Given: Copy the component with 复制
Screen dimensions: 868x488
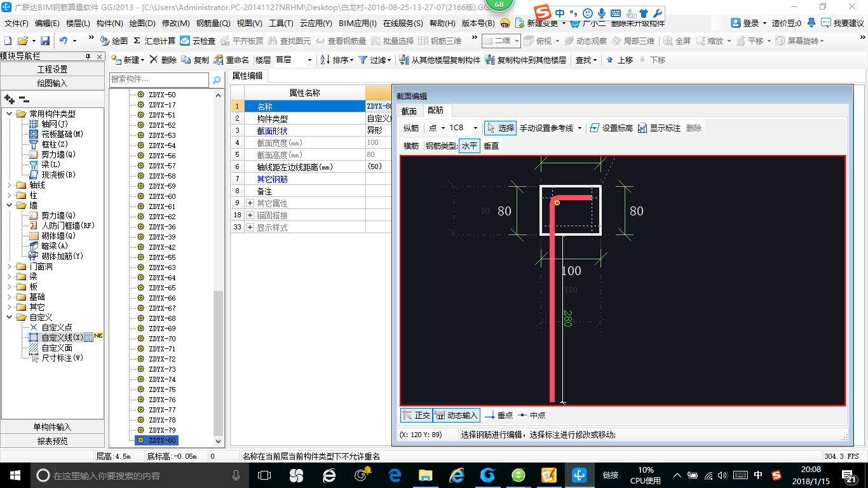Looking at the screenshot, I should point(196,60).
